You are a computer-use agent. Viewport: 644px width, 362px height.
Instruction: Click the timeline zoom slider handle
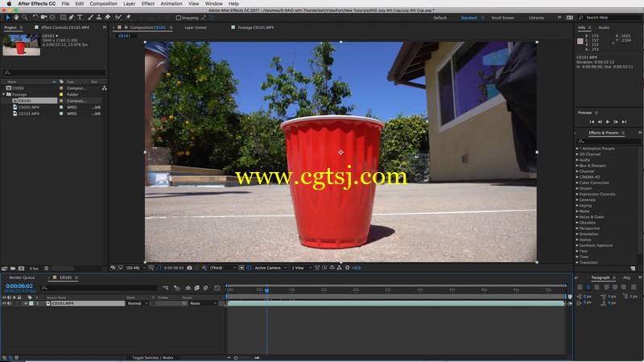pyautogui.click(x=236, y=358)
